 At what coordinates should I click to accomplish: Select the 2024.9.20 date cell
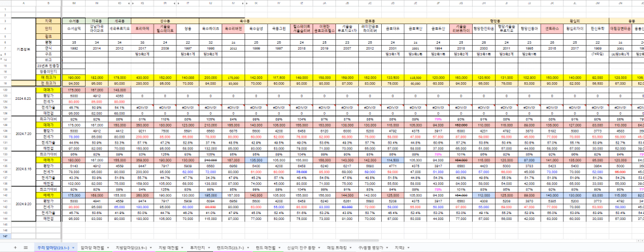(24, 204)
